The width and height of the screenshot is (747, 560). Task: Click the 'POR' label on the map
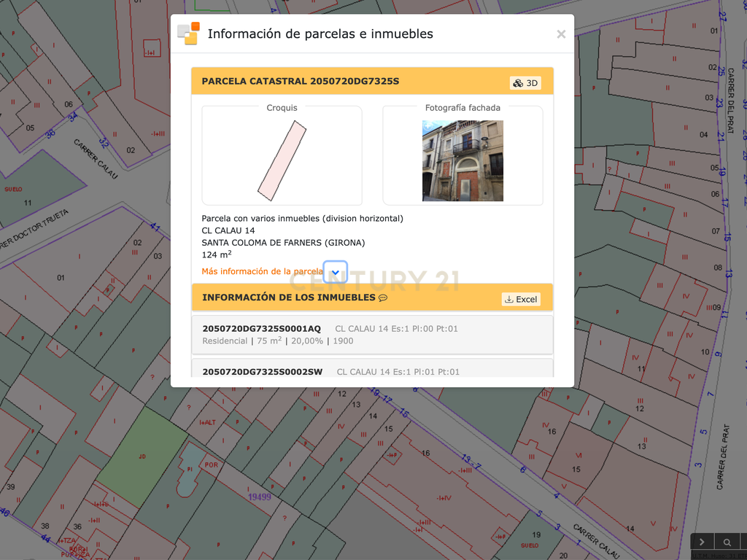coord(211,464)
